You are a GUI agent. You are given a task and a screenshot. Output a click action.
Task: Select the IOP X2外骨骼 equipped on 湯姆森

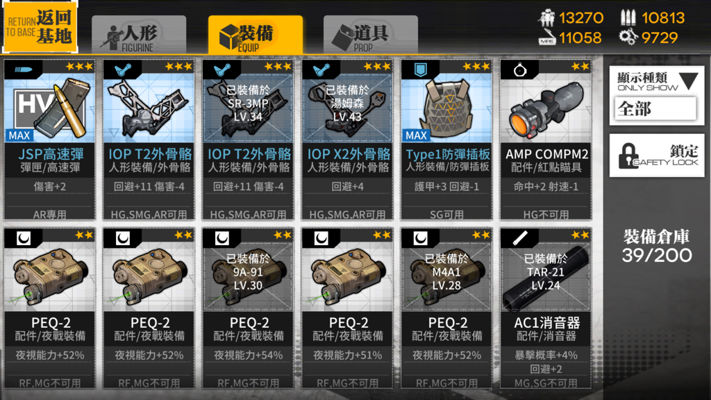(x=347, y=140)
